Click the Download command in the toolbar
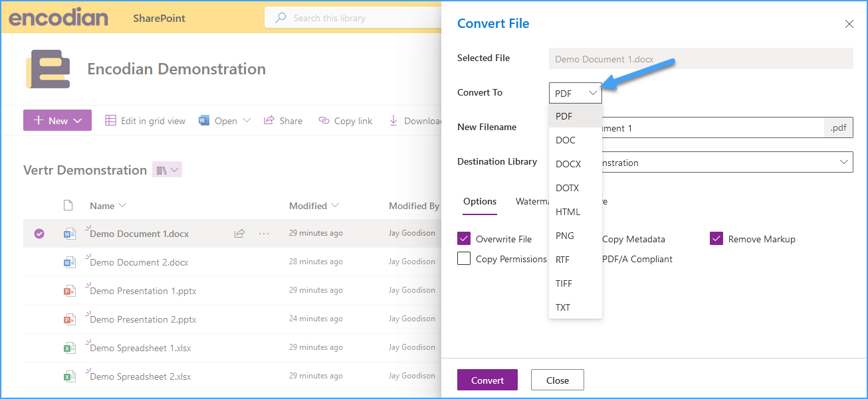 coord(415,121)
